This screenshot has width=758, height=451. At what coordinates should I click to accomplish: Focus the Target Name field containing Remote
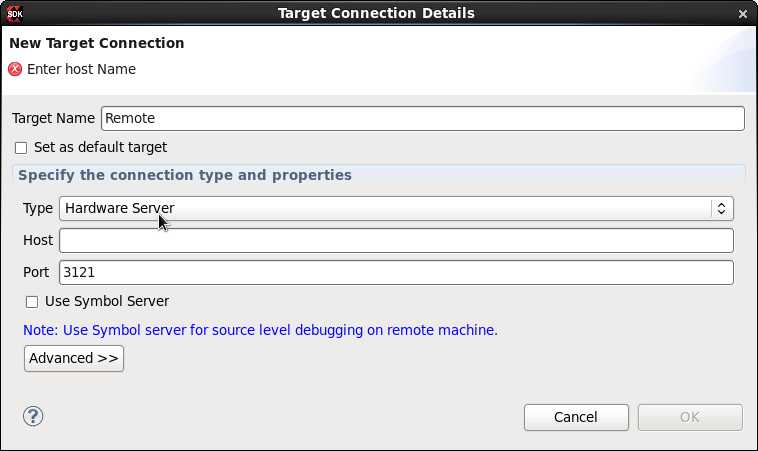coord(423,118)
